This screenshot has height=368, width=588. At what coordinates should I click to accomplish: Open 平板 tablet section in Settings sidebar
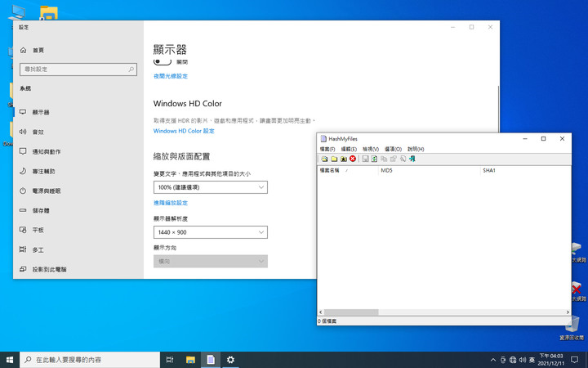point(78,230)
